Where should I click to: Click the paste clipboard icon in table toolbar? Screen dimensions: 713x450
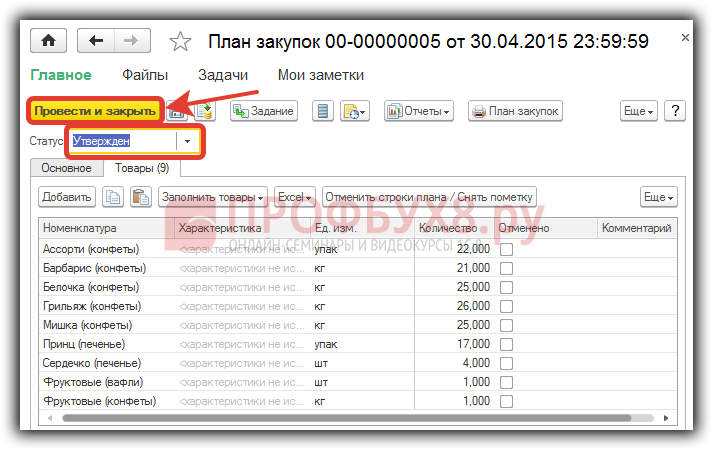pos(141,197)
